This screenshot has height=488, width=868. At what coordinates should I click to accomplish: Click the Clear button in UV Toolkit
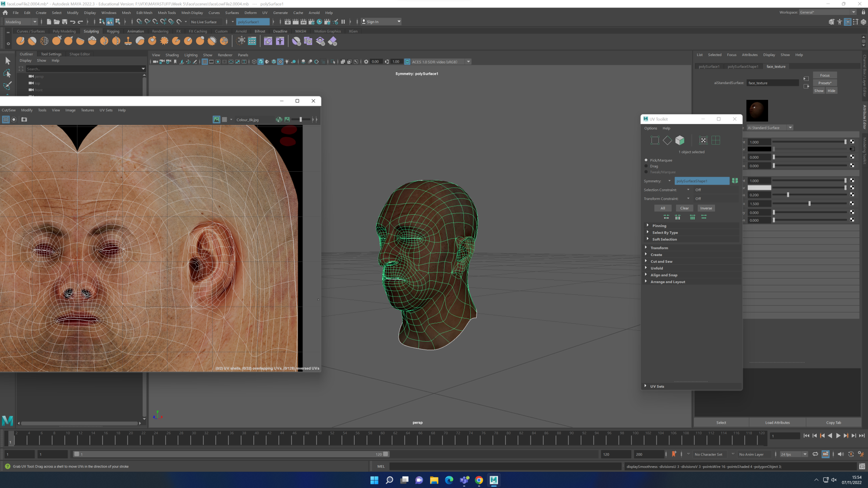click(684, 208)
